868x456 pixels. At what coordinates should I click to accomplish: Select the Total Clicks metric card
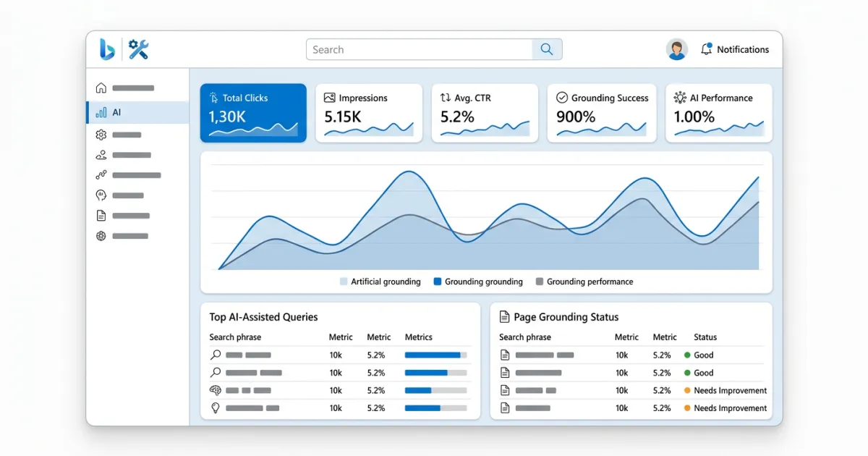click(253, 113)
